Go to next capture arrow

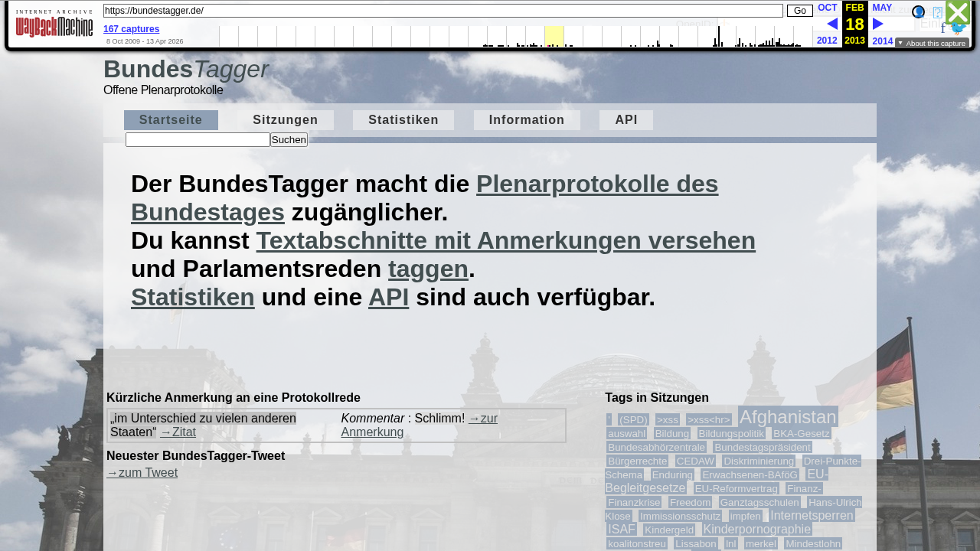pos(878,24)
